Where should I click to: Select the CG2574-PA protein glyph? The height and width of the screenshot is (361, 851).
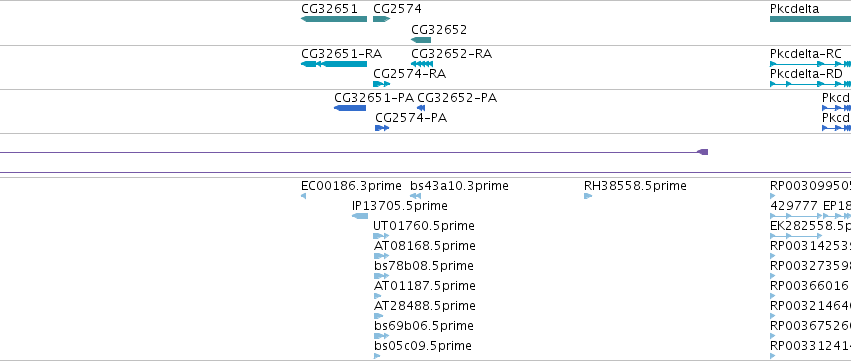382,128
